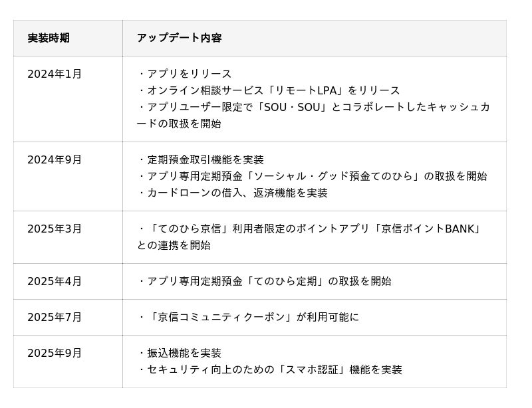
Task: Select the 2025年7月 date cell
Action: pos(55,317)
